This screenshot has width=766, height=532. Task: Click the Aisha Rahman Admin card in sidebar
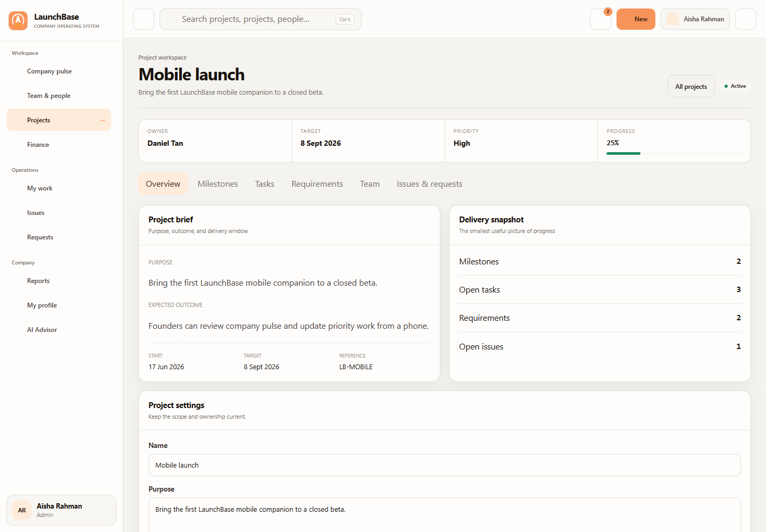click(x=61, y=510)
